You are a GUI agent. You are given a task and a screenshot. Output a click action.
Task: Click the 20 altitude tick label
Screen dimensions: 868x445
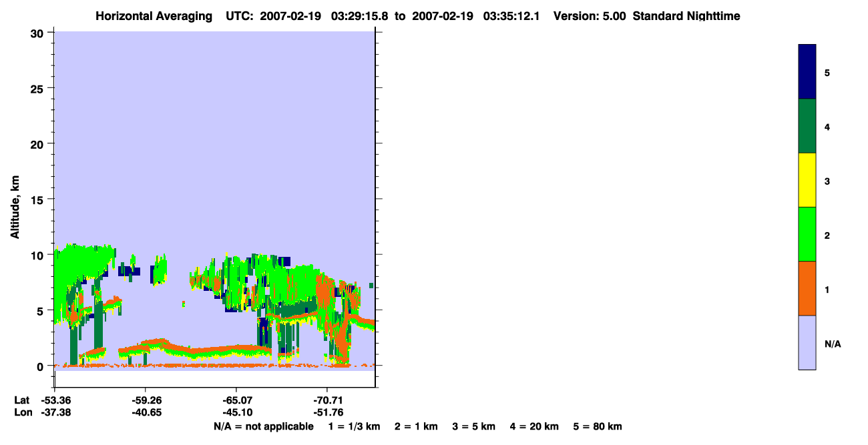coord(37,143)
